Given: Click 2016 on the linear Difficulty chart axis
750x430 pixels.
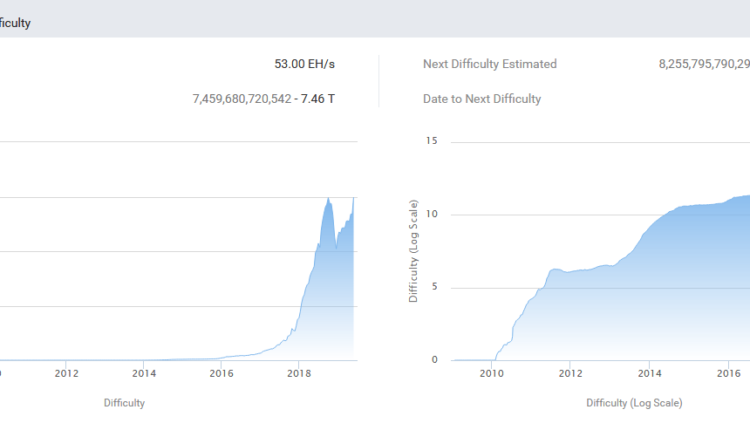Looking at the screenshot, I should (221, 374).
